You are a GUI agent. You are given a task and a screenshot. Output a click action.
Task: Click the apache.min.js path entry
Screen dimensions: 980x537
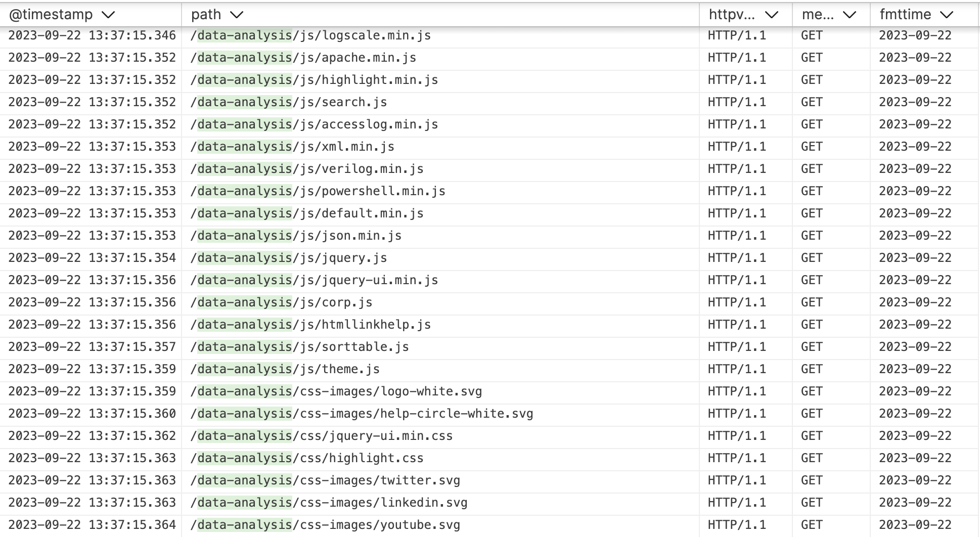[x=303, y=58]
